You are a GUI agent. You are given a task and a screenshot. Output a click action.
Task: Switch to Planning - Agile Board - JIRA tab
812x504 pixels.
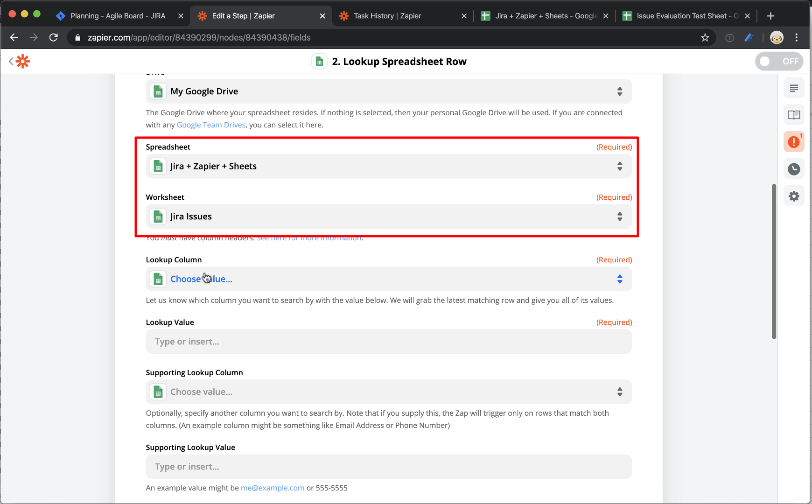(x=118, y=16)
